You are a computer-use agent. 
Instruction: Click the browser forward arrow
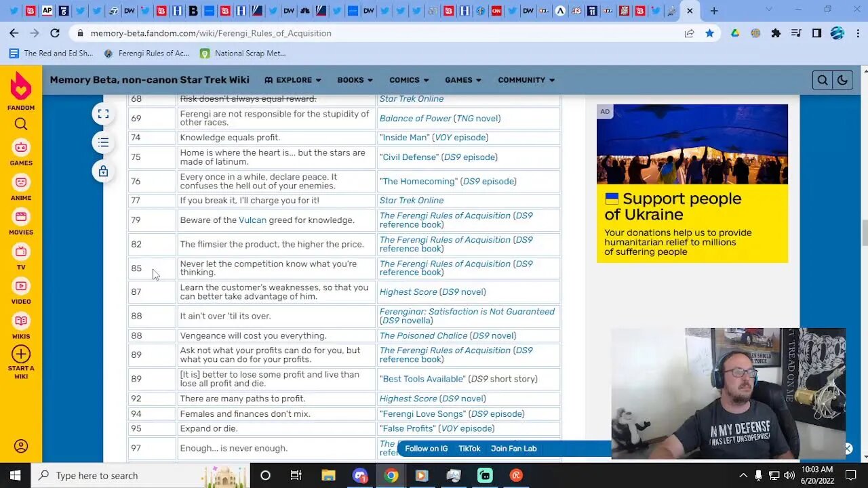35,33
